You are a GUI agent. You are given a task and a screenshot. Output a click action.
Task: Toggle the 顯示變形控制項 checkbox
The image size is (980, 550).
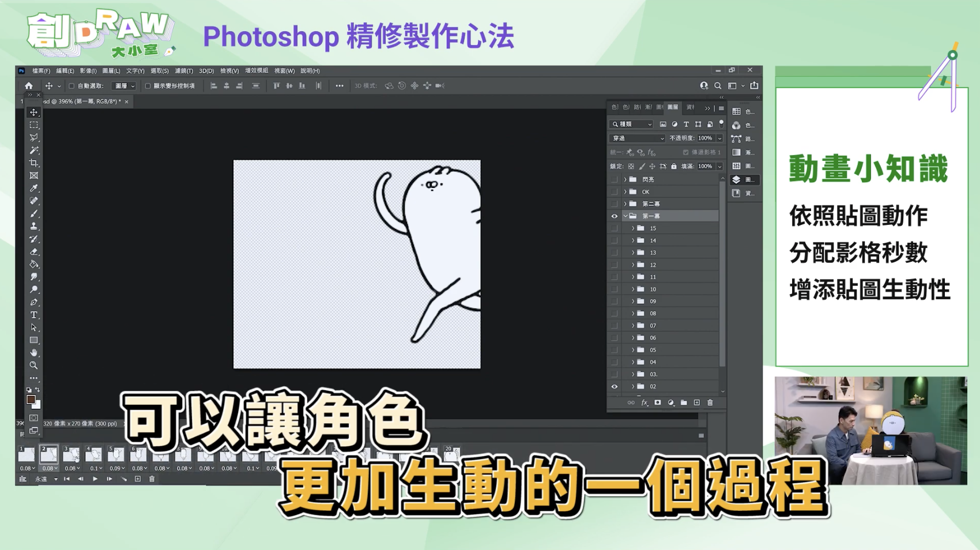pyautogui.click(x=148, y=86)
